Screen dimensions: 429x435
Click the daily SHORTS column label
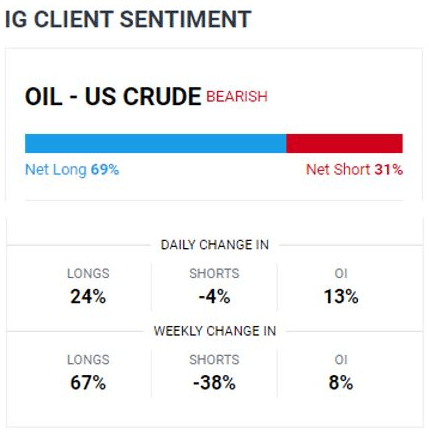[214, 273]
